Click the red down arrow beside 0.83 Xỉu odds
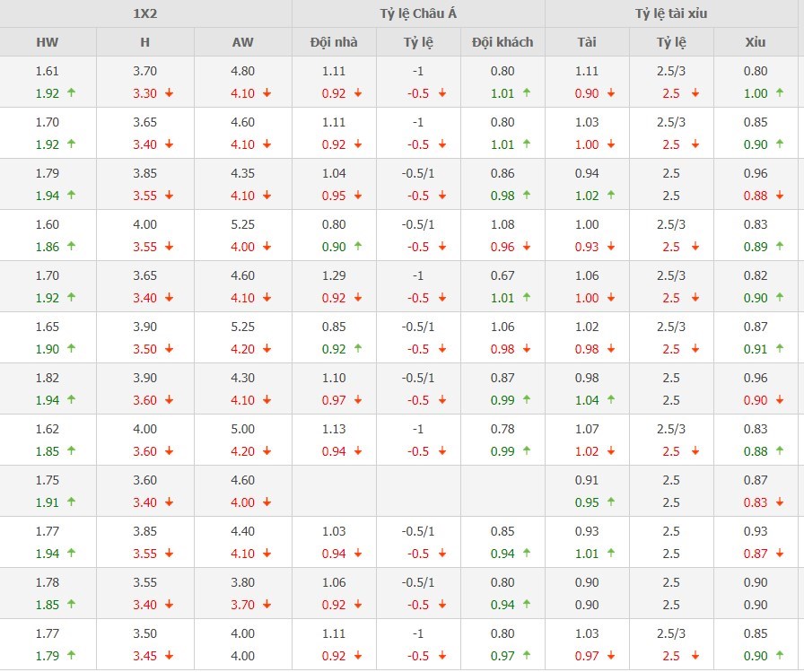Image resolution: width=804 pixels, height=672 pixels. [x=779, y=502]
